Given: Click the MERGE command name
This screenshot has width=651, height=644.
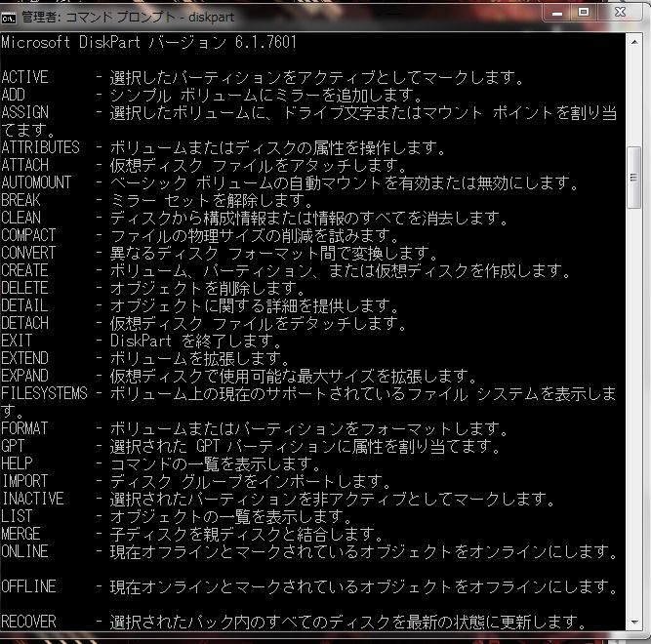Looking at the screenshot, I should coord(20,534).
